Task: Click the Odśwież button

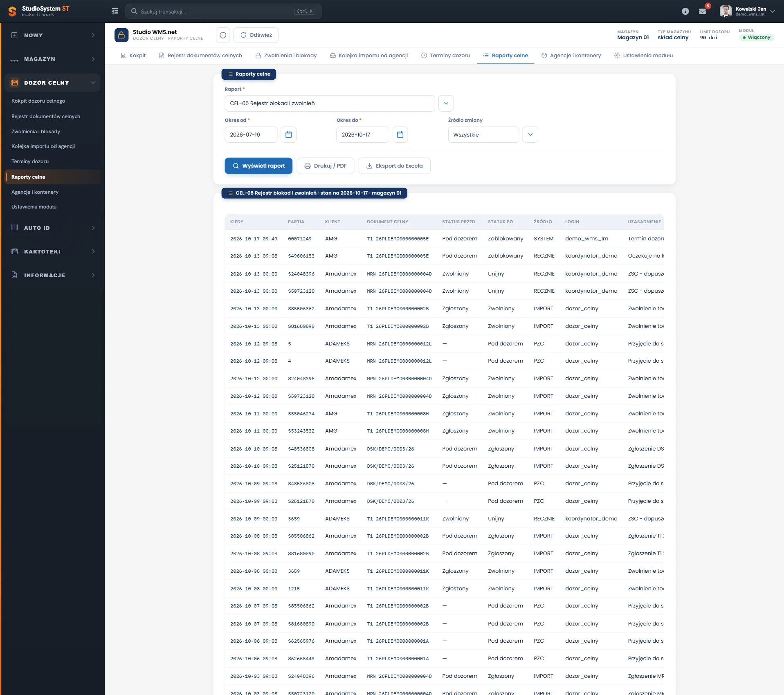Action: 256,35
